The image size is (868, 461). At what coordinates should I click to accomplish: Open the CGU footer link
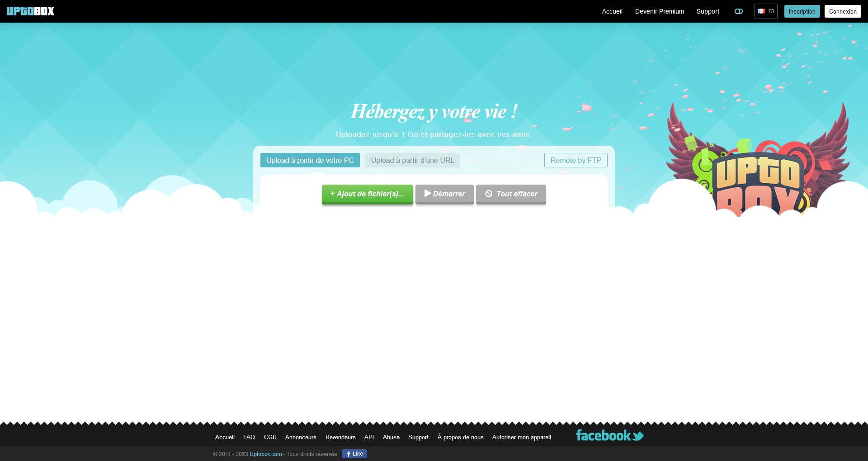[x=270, y=437]
